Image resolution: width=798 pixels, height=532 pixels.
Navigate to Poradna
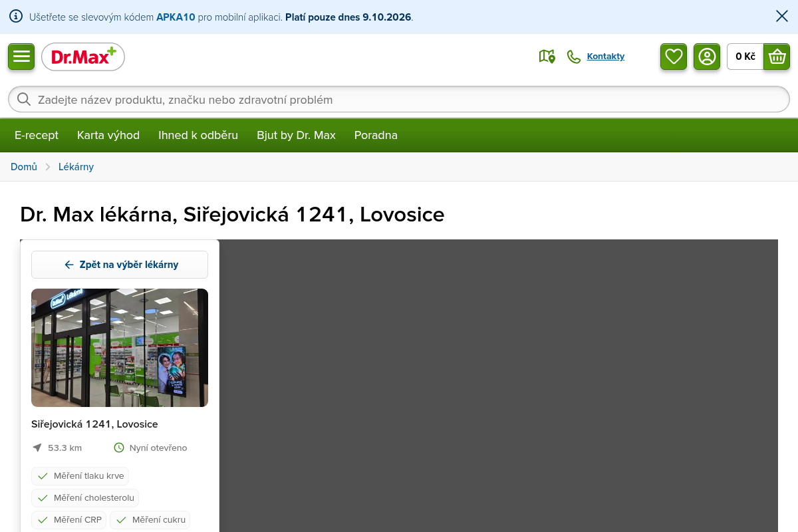(x=376, y=135)
